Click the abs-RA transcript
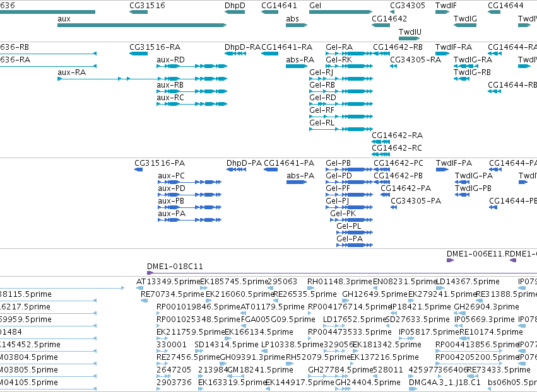The width and height of the screenshot is (537, 392). coord(297,66)
